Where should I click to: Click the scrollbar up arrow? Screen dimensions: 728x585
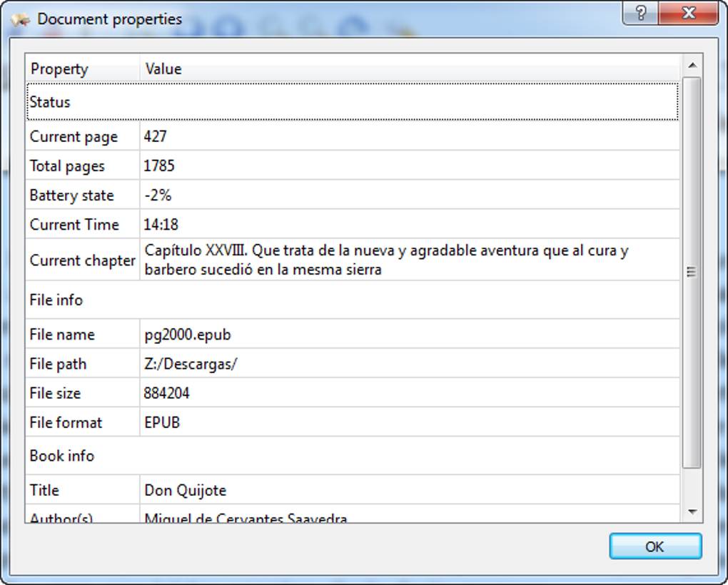click(x=692, y=66)
